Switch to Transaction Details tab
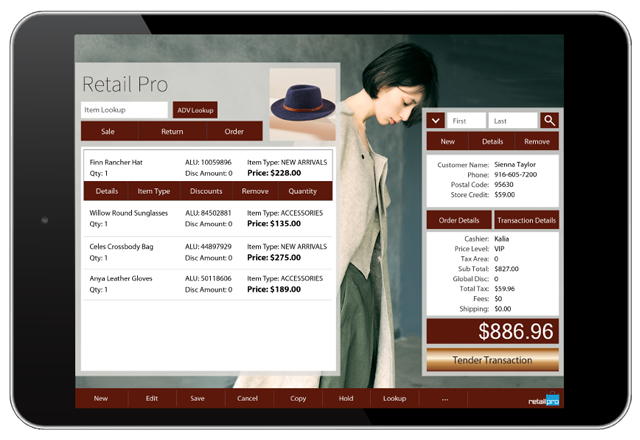Viewport: 640px width, 440px height. coord(527,220)
